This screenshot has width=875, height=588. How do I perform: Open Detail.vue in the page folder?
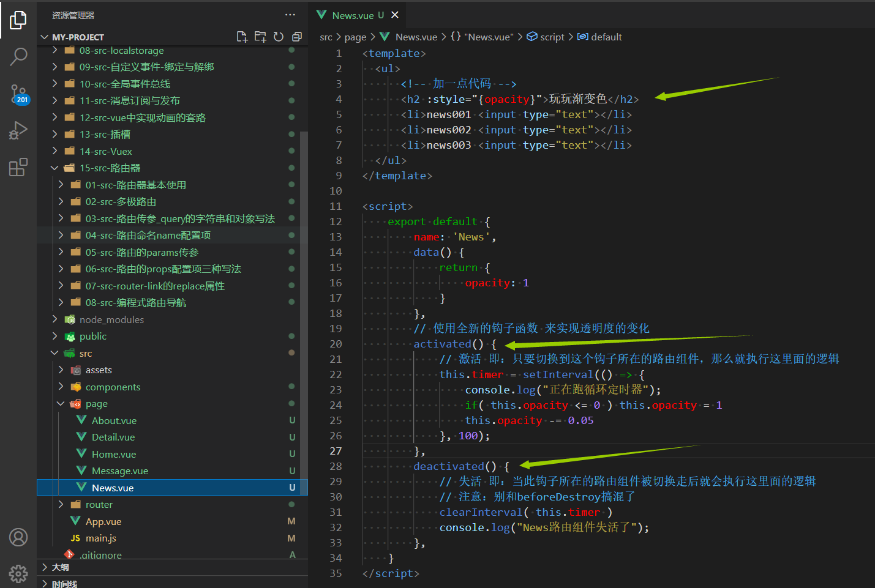point(113,437)
